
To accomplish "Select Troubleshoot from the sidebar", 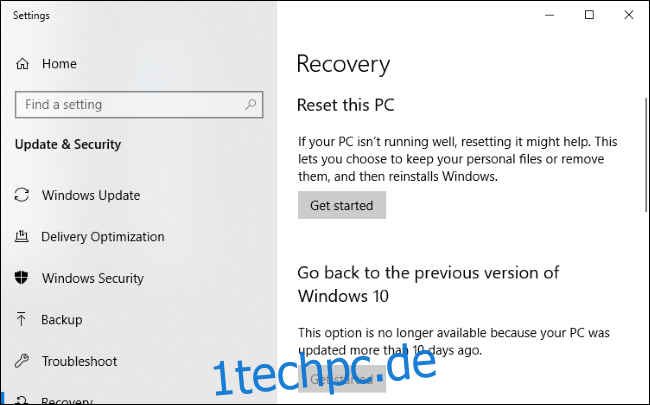I will tap(80, 361).
